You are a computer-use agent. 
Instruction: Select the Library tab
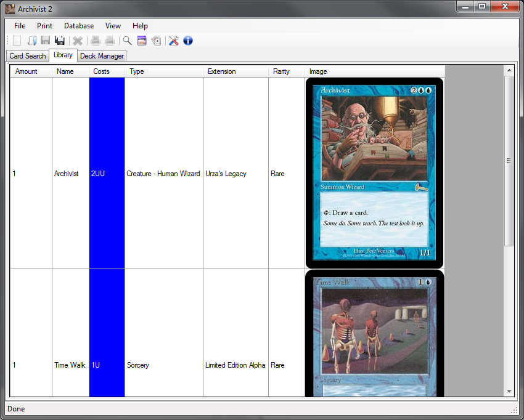[x=63, y=55]
